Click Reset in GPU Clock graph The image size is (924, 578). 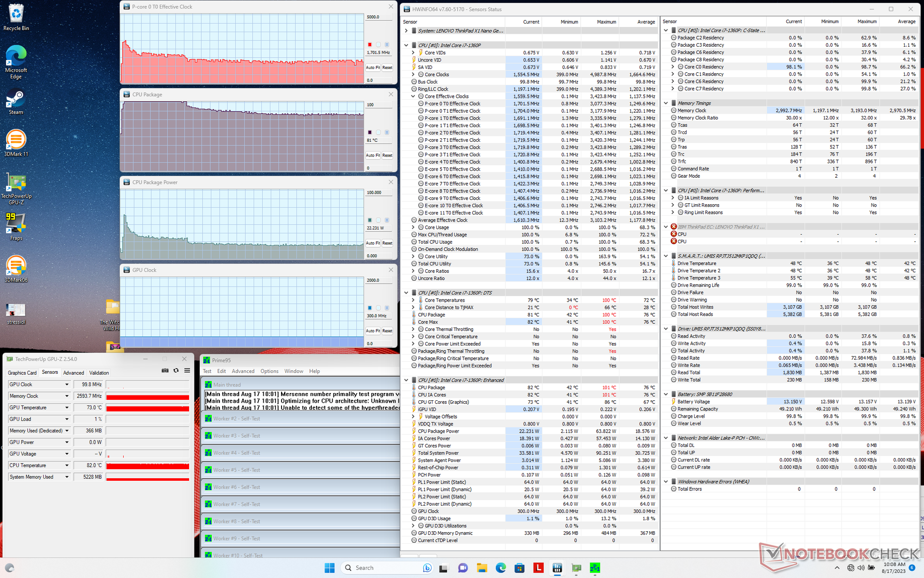click(x=387, y=331)
